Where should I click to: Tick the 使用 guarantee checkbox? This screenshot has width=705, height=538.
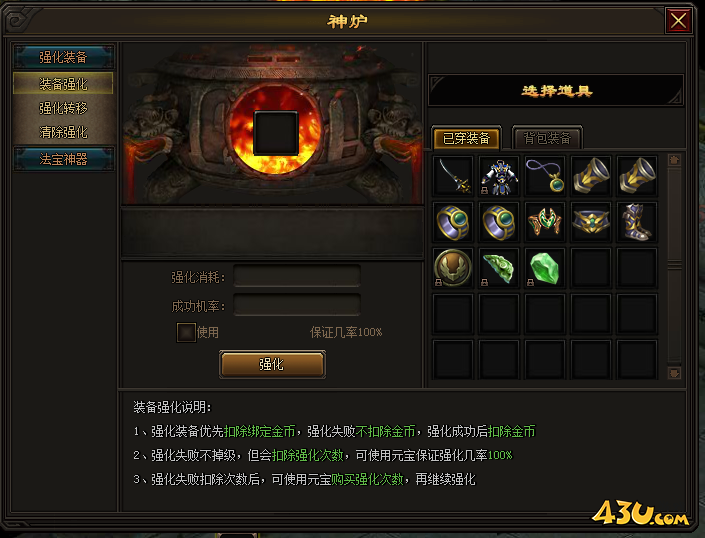tap(186, 333)
